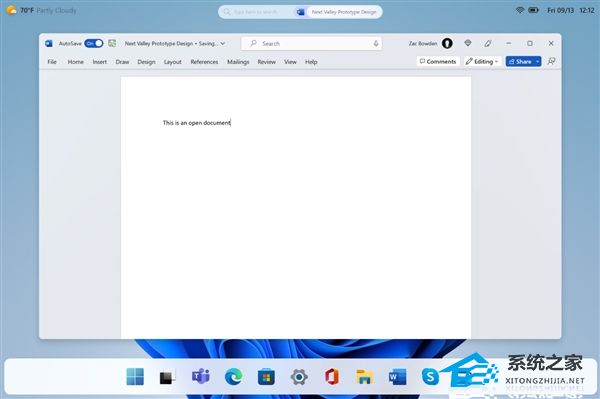600x399 pixels.
Task: Expand the Share button dropdown arrow
Action: pyautogui.click(x=538, y=61)
